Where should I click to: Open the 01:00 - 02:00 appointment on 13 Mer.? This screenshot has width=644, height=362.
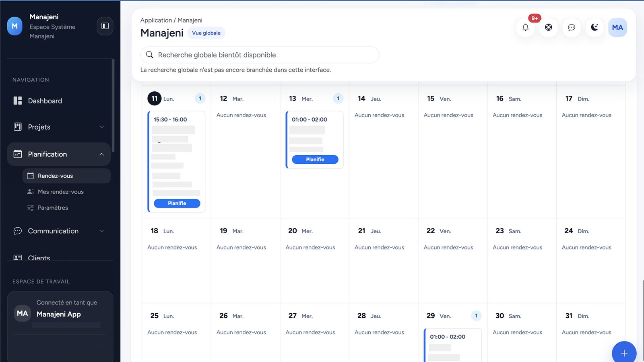(314, 140)
